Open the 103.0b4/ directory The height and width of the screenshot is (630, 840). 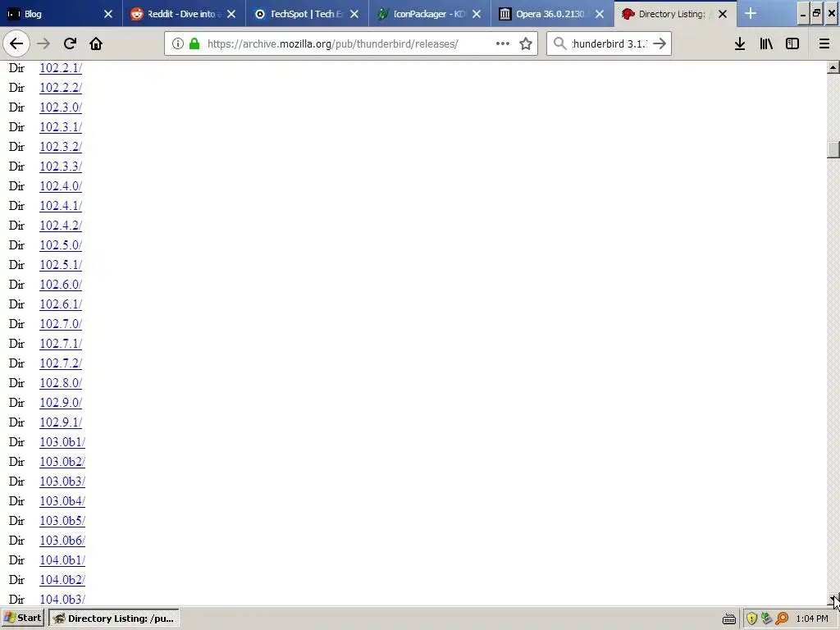pyautogui.click(x=62, y=501)
